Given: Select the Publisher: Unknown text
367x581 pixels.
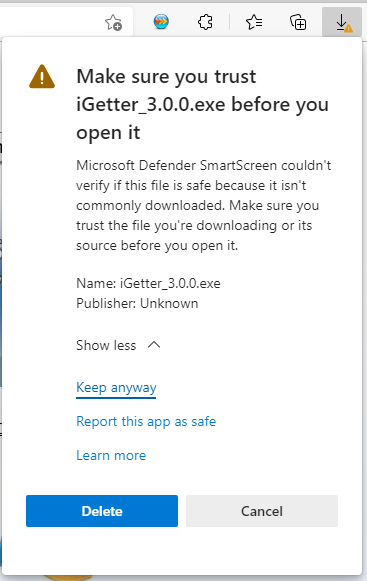Looking at the screenshot, I should pyautogui.click(x=137, y=303).
